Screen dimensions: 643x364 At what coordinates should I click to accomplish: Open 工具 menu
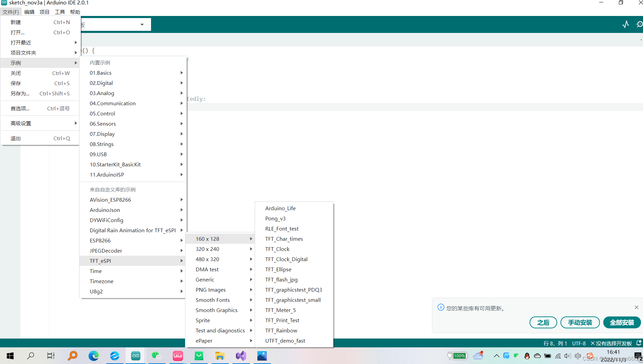[60, 12]
